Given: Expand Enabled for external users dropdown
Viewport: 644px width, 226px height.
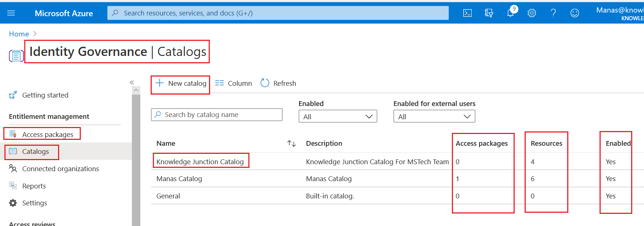Looking at the screenshot, I should point(434,116).
